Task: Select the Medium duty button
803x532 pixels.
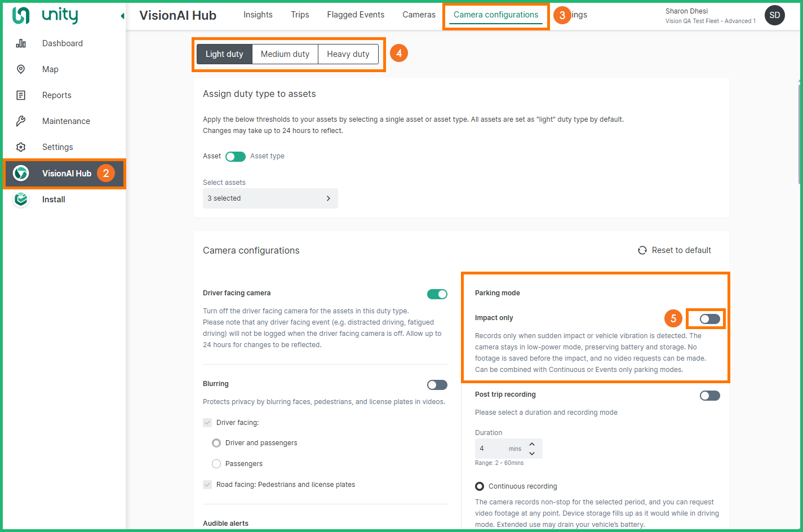Action: click(x=285, y=54)
